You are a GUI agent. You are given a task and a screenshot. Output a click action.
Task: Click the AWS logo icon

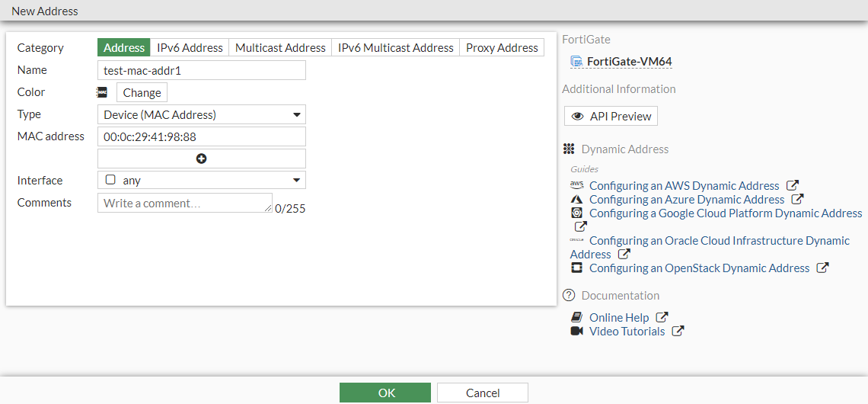576,185
